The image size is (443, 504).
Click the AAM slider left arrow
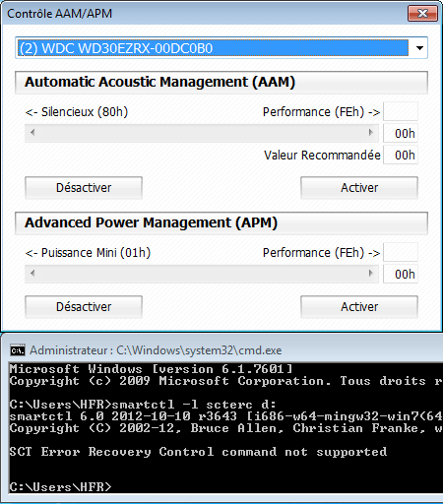32,133
